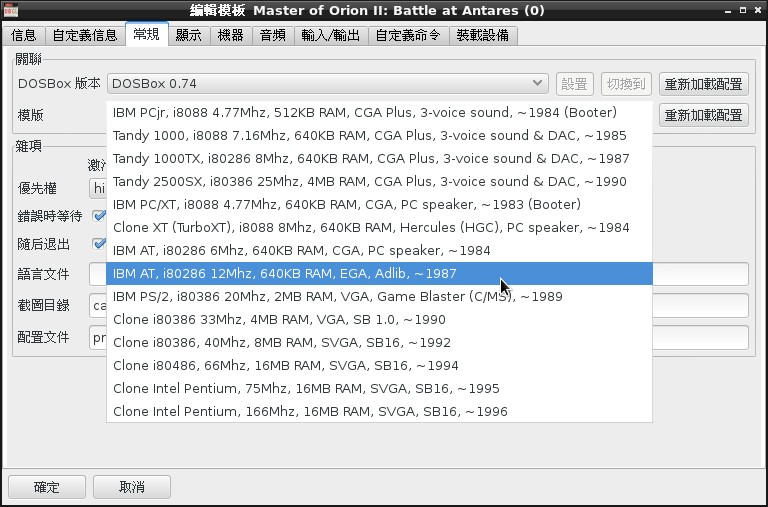Open the 信息 tab
768x507 pixels.
coord(24,35)
